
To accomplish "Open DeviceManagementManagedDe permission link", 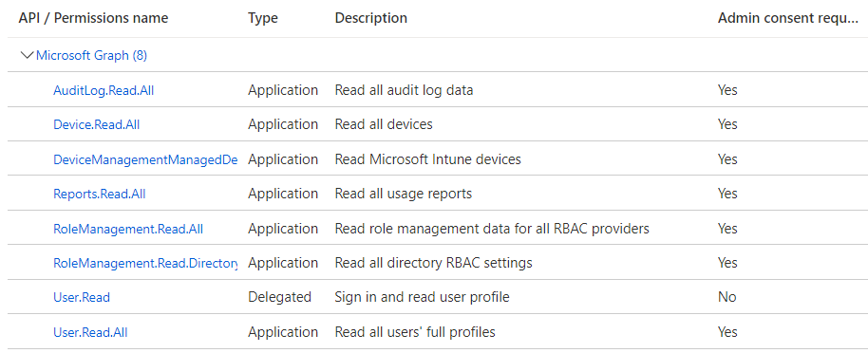I will (x=145, y=159).
